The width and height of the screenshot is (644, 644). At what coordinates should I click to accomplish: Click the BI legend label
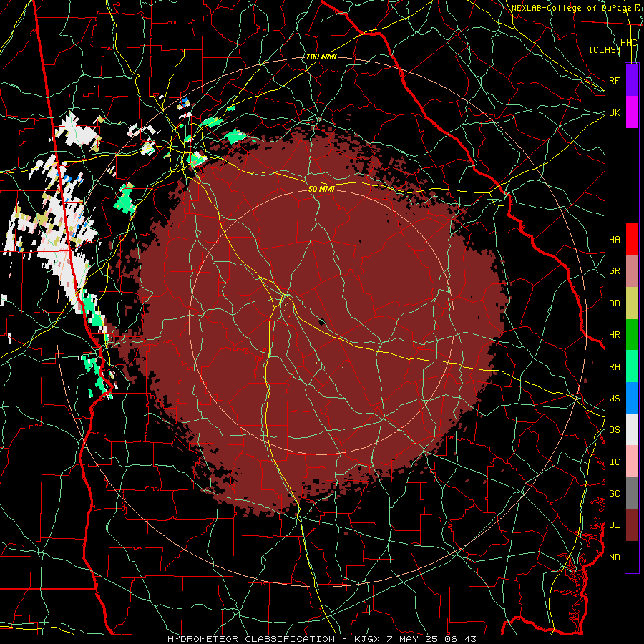coord(614,525)
